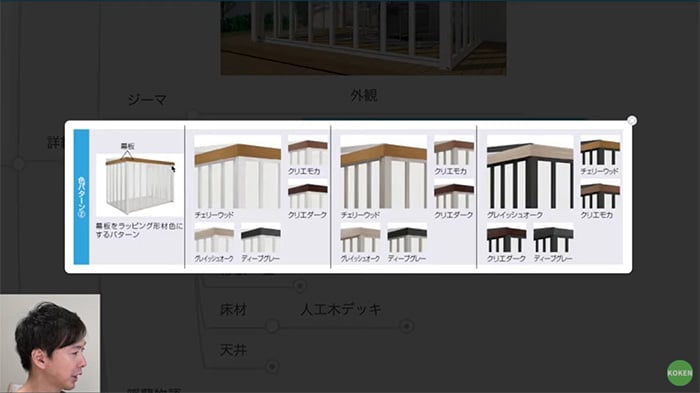Open the ジーマ node in background
700x393 pixels.
[147, 100]
